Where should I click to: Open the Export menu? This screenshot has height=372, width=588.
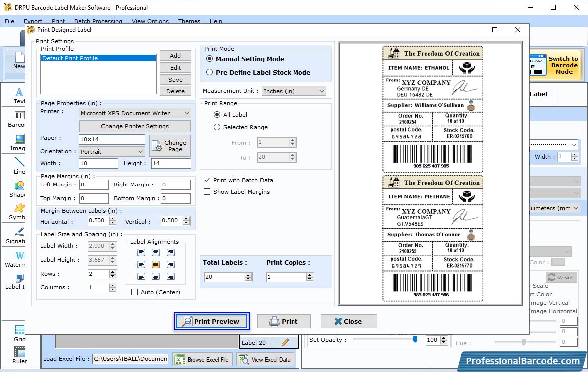(33, 21)
